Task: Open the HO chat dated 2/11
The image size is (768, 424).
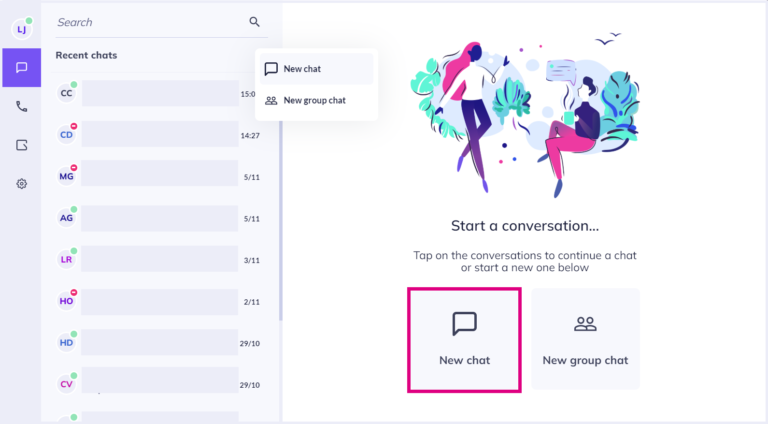Action: click(x=159, y=301)
